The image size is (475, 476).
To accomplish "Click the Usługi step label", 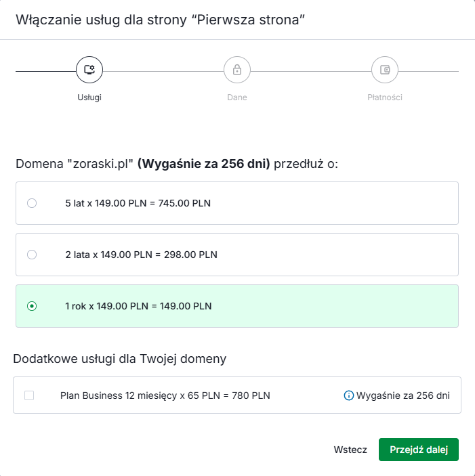I will (x=89, y=98).
